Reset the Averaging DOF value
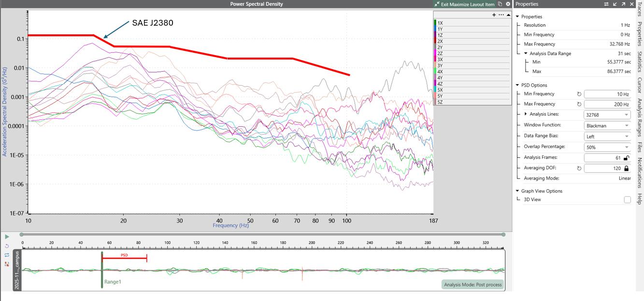This screenshot has width=644, height=301. [x=579, y=168]
